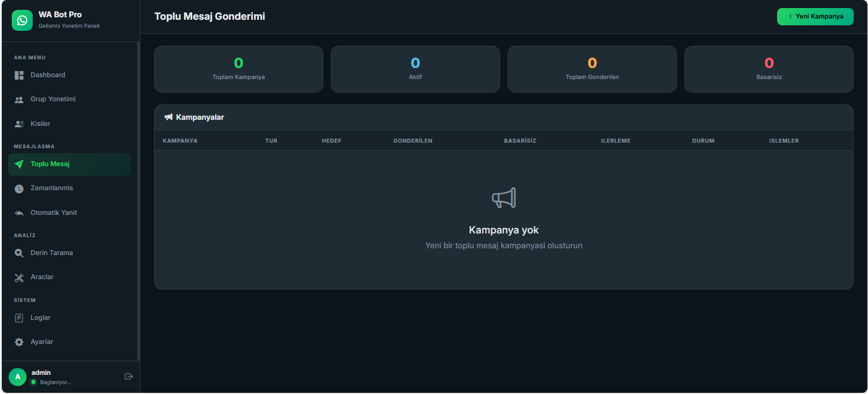Viewport: 868px width, 394px height.
Task: Click the admin avatar circle
Action: coord(17,377)
